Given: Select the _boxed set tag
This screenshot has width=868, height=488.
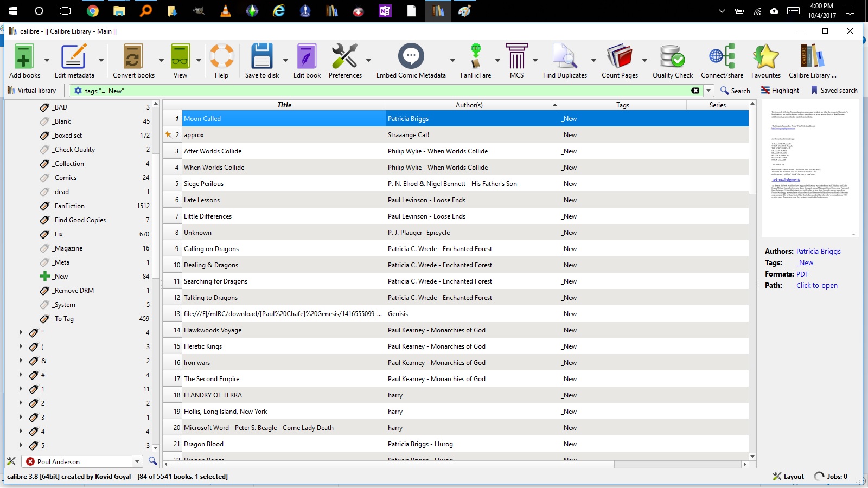Looking at the screenshot, I should 67,136.
